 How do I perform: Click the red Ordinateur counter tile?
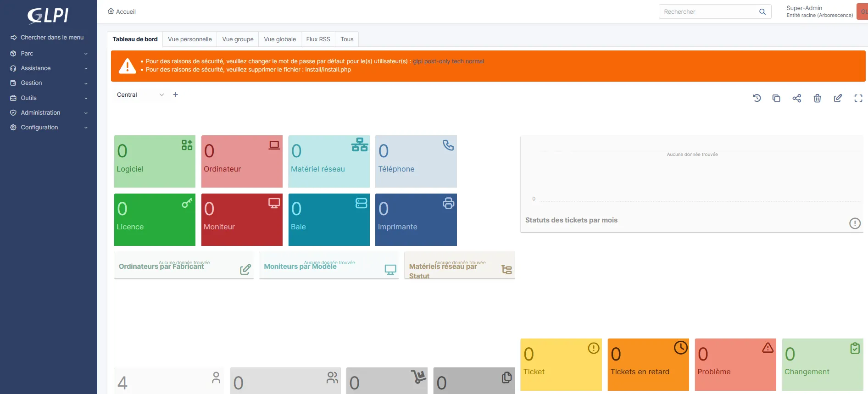pos(242,161)
